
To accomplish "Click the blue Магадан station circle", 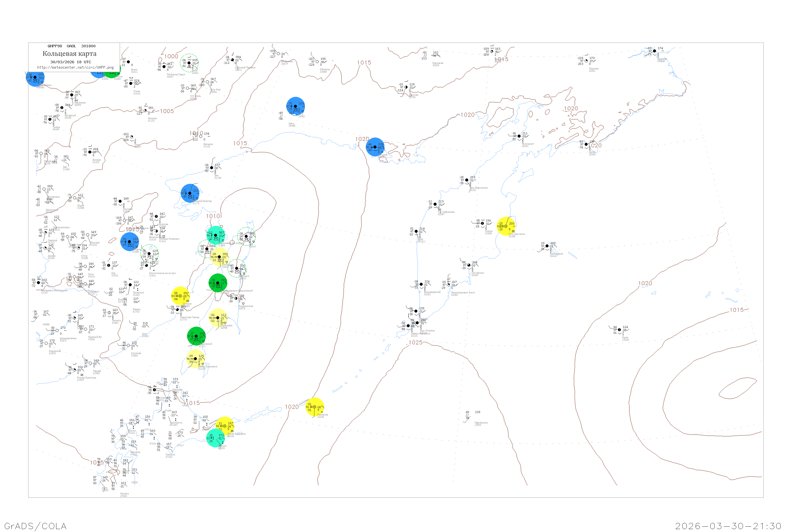I will click(375, 147).
